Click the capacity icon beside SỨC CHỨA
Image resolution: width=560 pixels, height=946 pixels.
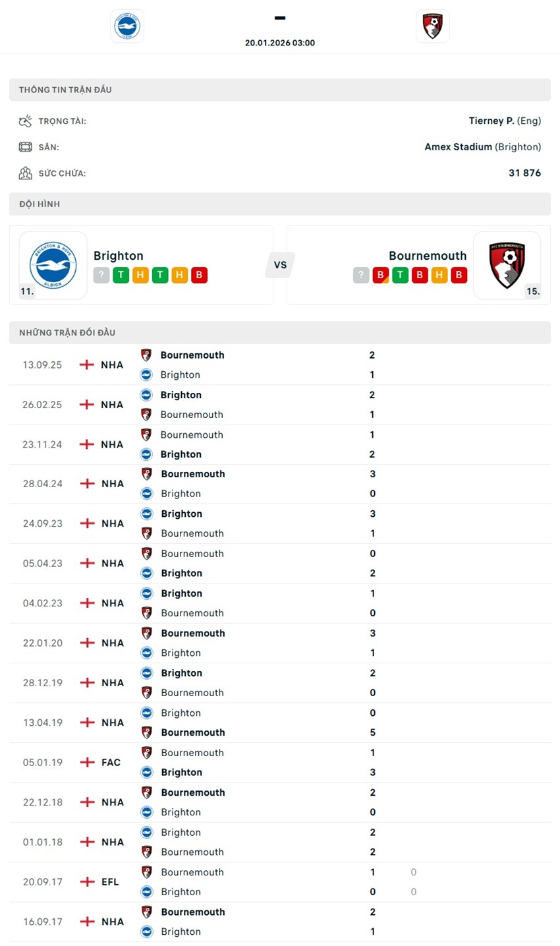click(25, 173)
